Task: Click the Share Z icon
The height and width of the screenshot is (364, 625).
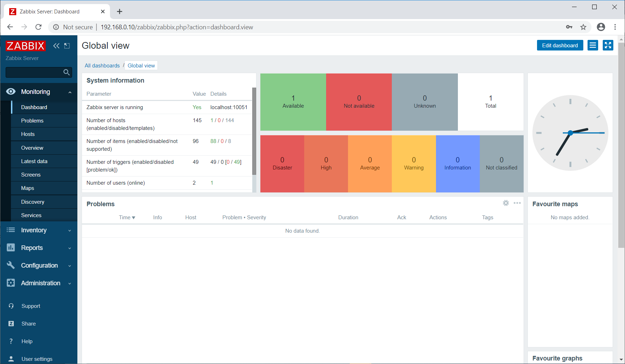Action: (x=11, y=324)
